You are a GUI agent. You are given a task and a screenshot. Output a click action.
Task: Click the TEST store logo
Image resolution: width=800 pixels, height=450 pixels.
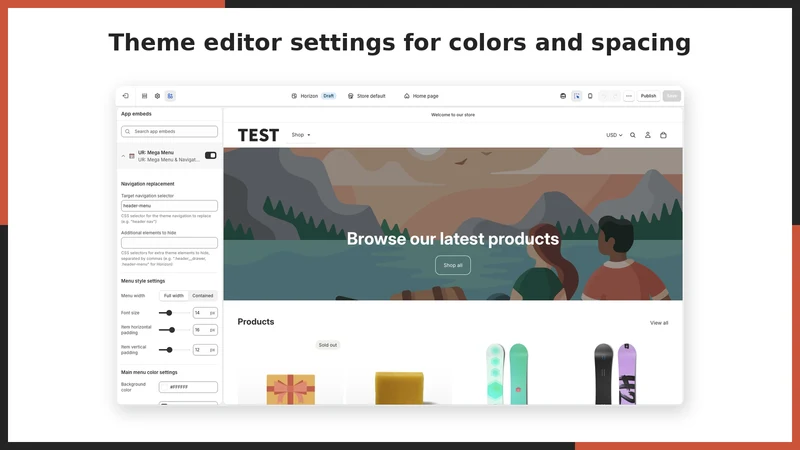258,135
